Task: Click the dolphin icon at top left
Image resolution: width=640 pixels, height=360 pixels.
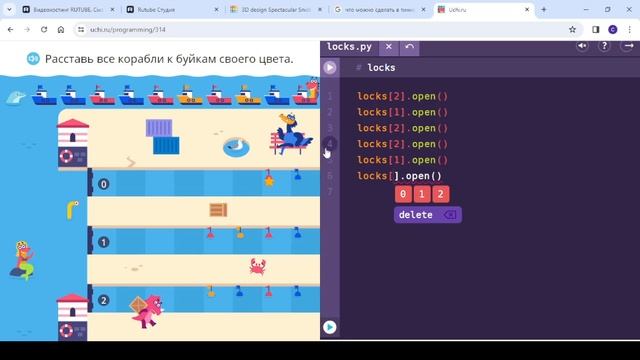Action: click(16, 98)
